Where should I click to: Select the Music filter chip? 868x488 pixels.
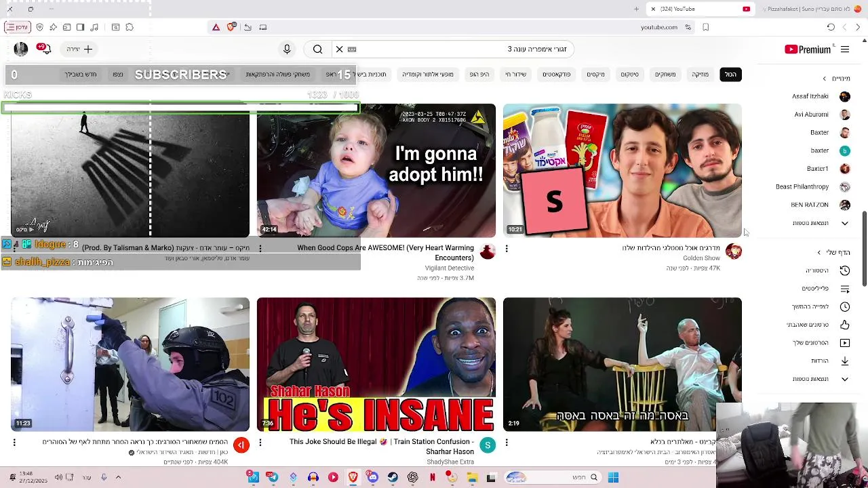[700, 75]
